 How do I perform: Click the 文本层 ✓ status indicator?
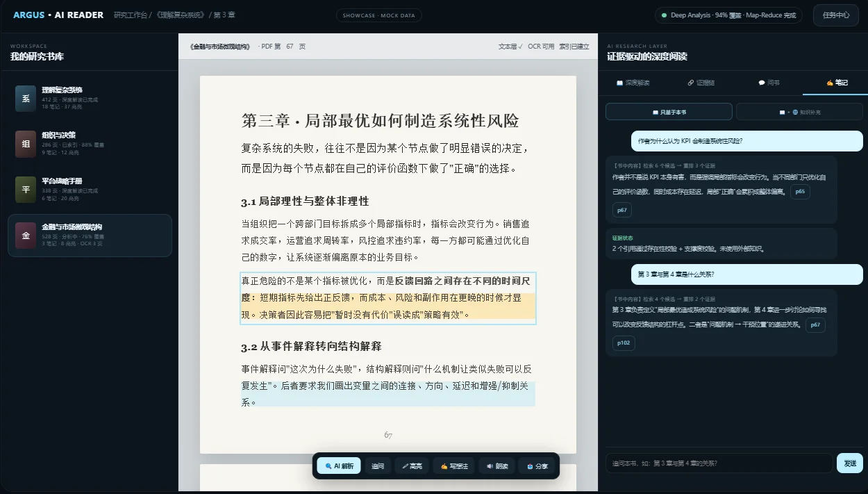[x=510, y=47]
